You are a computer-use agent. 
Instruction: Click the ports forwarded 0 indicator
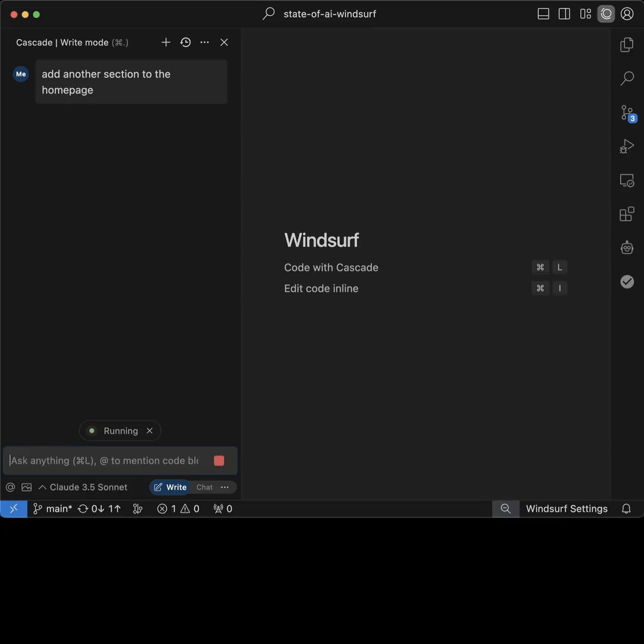(x=223, y=509)
